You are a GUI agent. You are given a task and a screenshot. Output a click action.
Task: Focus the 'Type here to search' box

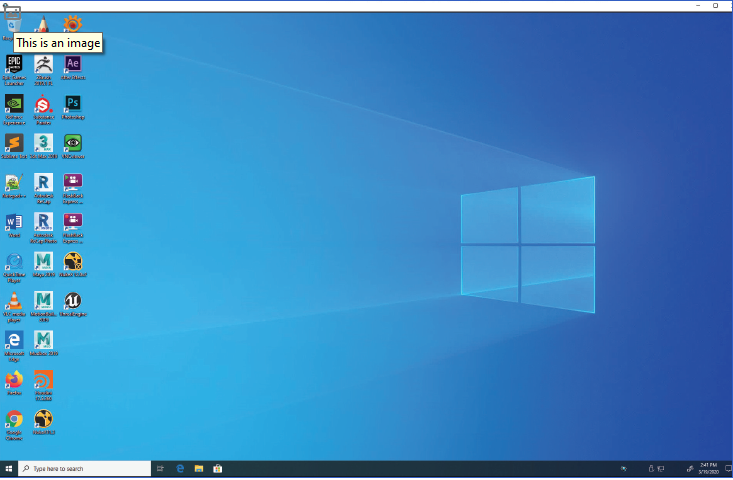[x=85, y=469]
